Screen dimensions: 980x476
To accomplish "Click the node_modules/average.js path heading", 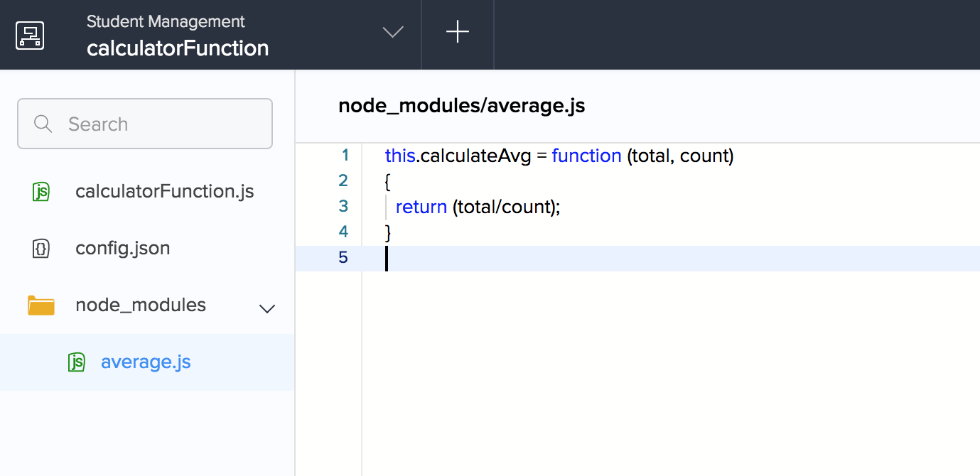I will pyautogui.click(x=461, y=106).
